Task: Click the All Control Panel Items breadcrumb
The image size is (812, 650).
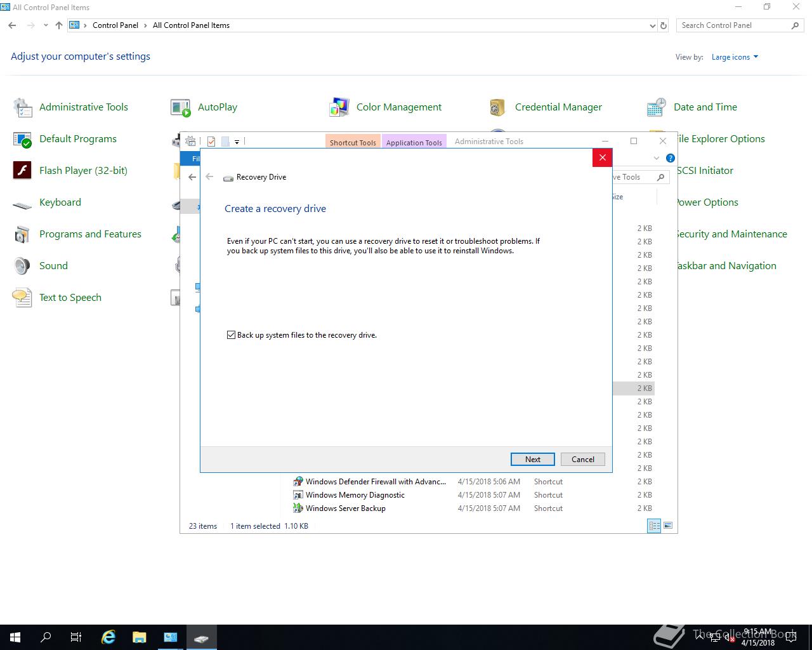Action: 191,25
